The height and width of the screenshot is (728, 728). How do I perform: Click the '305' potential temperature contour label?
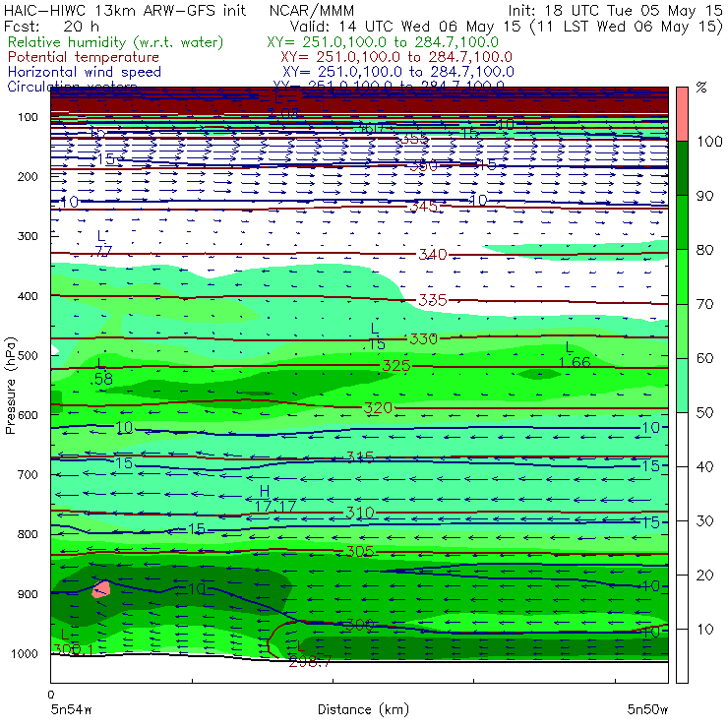point(360,551)
